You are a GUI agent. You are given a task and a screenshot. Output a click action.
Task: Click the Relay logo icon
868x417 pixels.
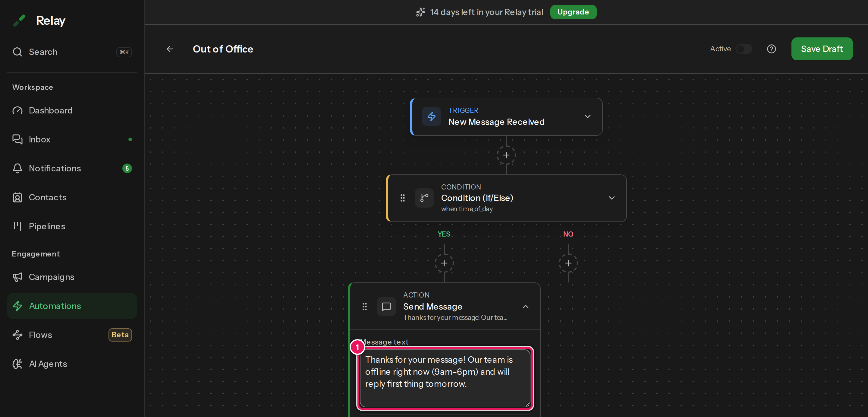(19, 21)
